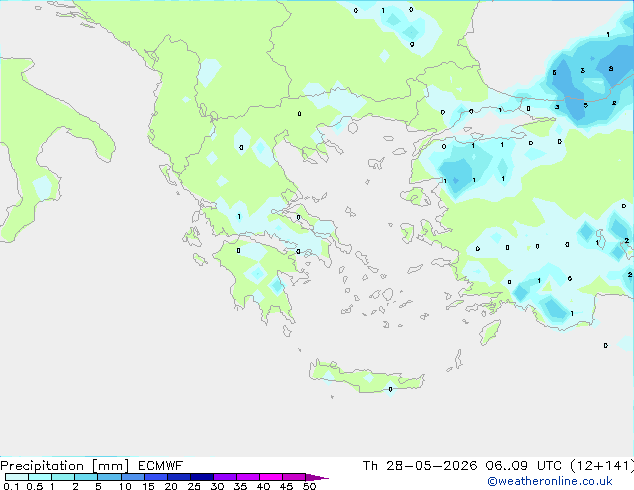Click the '(12+141)' forecast offset text
This screenshot has height=490, width=634.
(602, 466)
